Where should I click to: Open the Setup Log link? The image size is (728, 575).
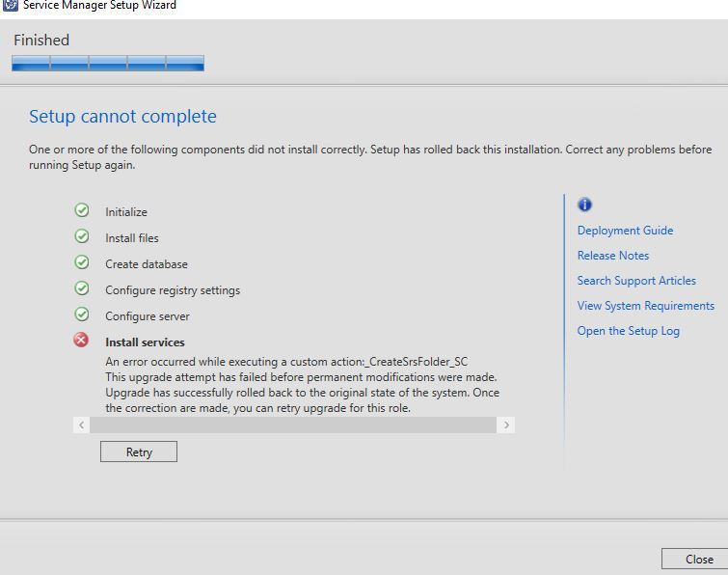point(628,331)
